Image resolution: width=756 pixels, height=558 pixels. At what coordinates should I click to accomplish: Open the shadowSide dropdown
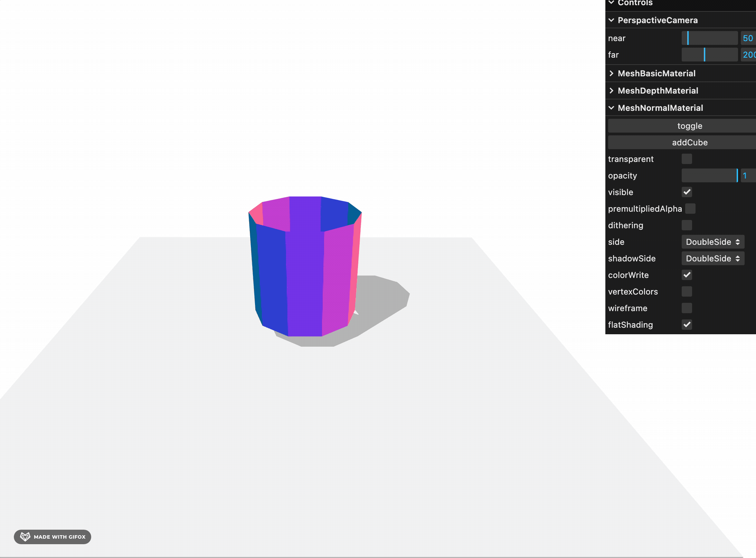(712, 258)
